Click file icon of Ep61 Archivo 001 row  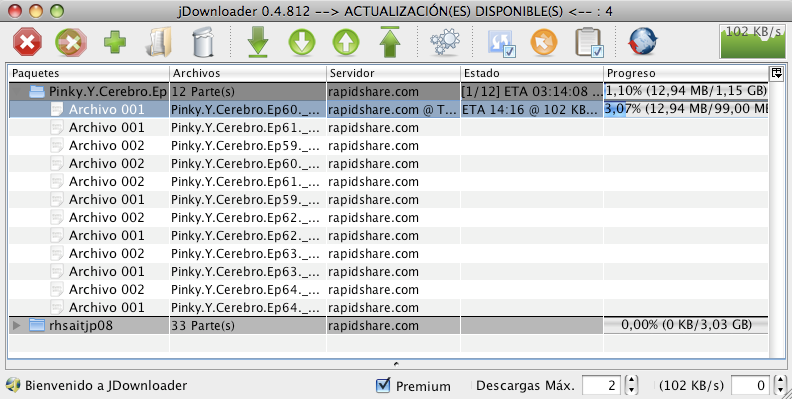[x=57, y=127]
